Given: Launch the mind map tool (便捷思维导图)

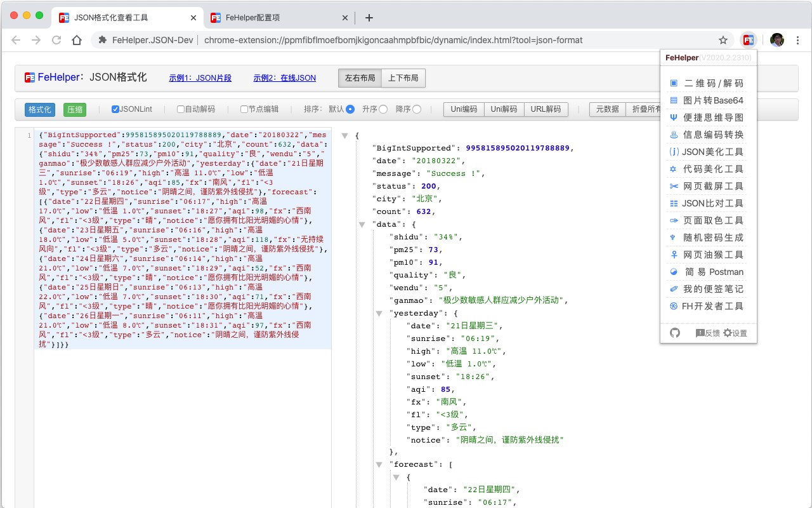Looking at the screenshot, I should [x=707, y=117].
